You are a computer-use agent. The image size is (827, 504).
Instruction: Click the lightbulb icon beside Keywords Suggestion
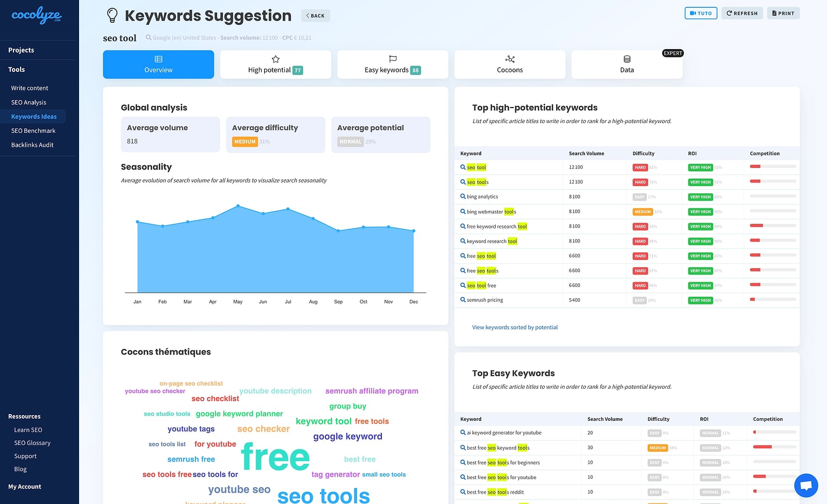point(112,16)
